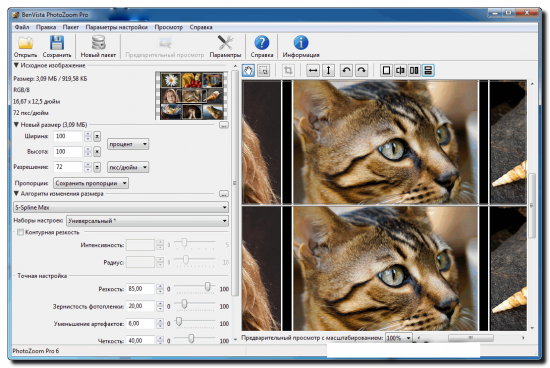The image size is (550, 368).
Task: Flip the image vertically
Action: click(328, 71)
